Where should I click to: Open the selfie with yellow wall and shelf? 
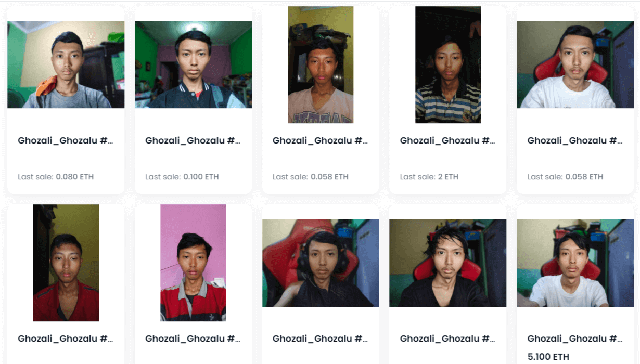321,64
